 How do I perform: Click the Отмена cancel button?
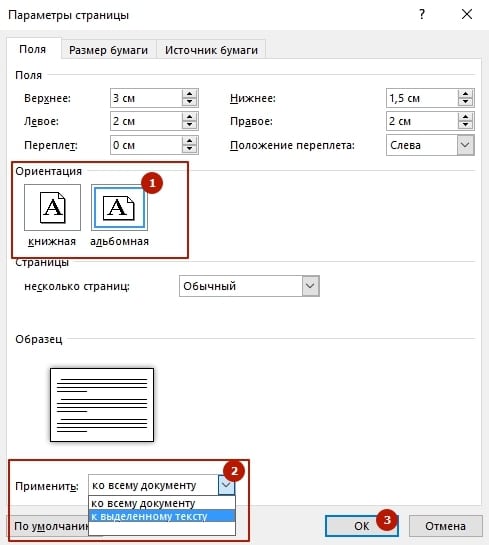click(x=446, y=526)
